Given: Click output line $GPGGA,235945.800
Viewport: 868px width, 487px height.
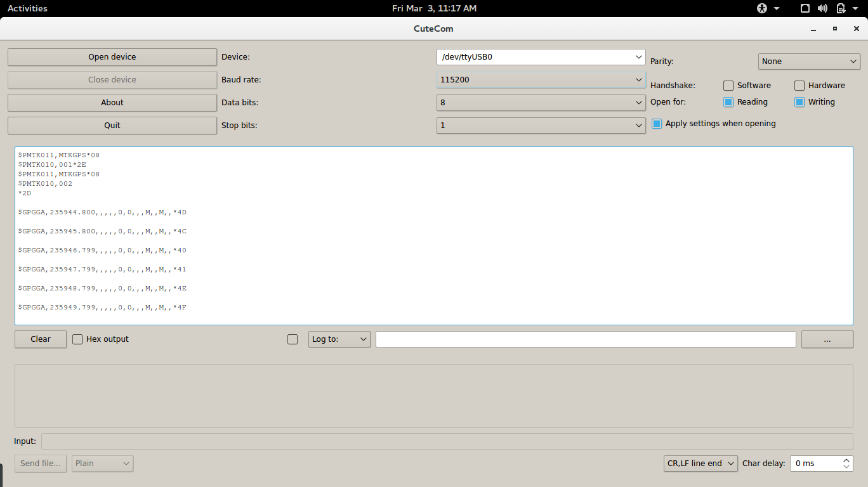Looking at the screenshot, I should pyautogui.click(x=102, y=231).
